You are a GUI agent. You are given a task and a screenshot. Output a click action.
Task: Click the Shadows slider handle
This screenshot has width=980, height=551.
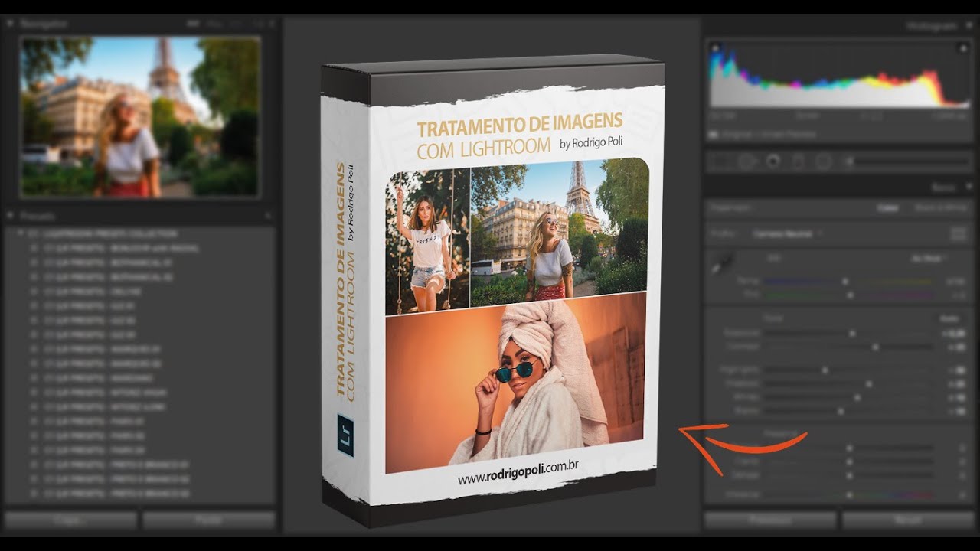pyautogui.click(x=868, y=384)
